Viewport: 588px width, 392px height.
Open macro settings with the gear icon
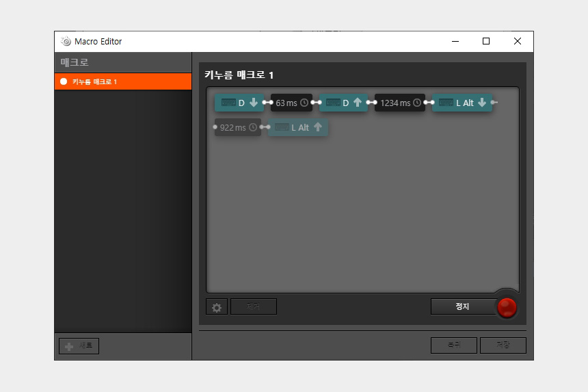[217, 307]
